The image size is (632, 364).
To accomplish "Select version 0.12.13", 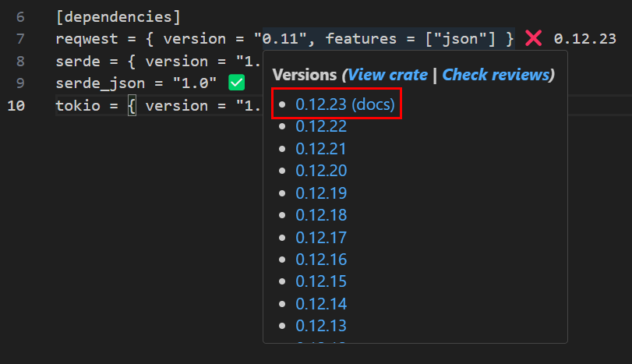I will (321, 326).
